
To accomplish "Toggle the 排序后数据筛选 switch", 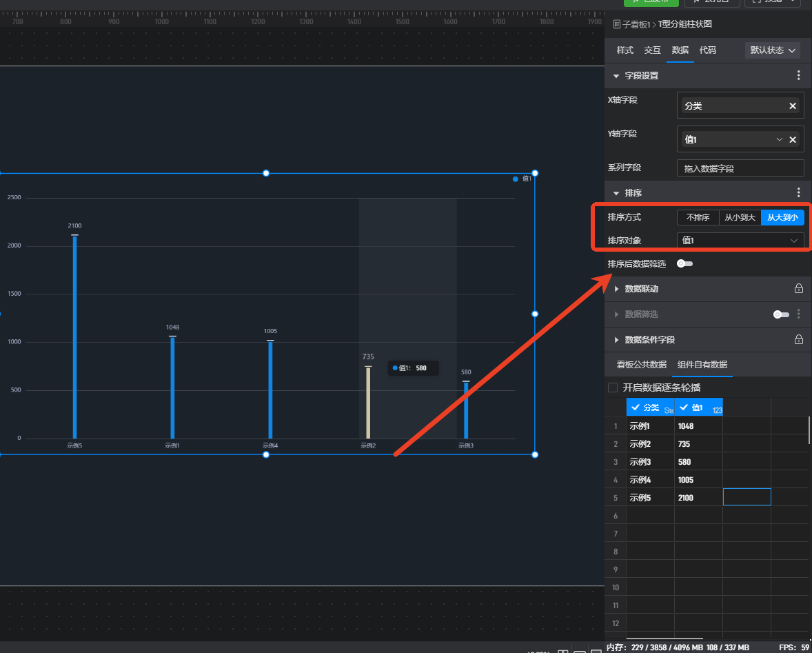I will point(684,263).
